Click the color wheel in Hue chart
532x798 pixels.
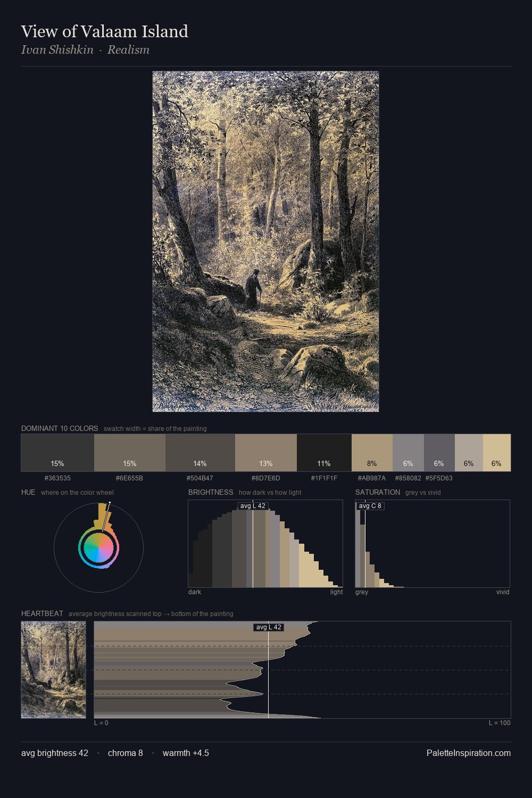click(x=98, y=548)
